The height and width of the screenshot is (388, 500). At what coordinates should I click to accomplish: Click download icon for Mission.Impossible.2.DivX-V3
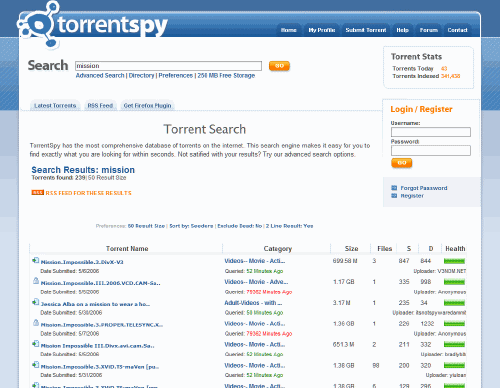point(35,260)
